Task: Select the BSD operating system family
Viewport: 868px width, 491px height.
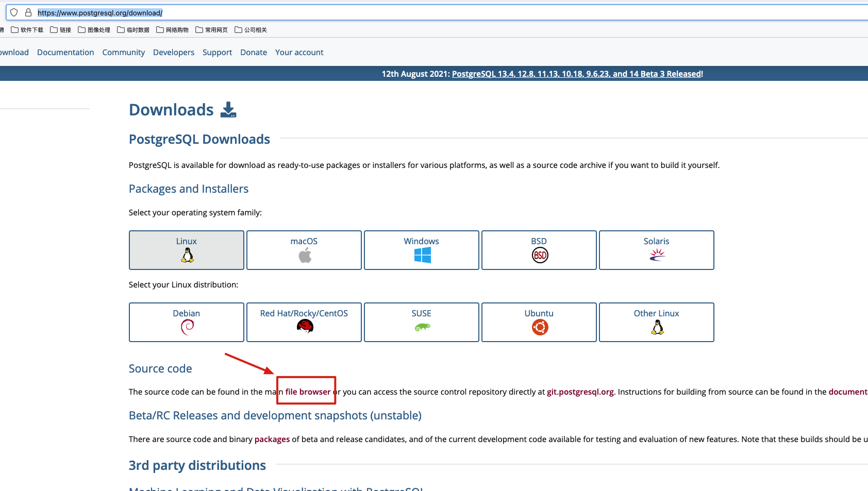Action: click(x=539, y=250)
